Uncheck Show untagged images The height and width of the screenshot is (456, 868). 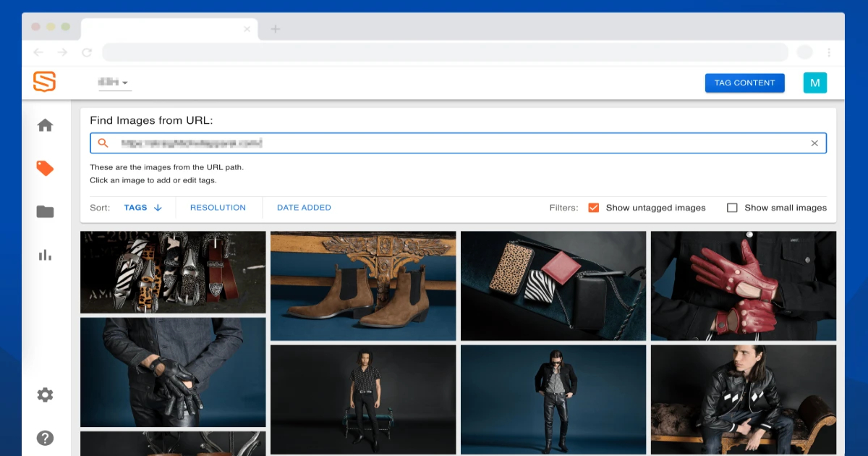pos(594,208)
